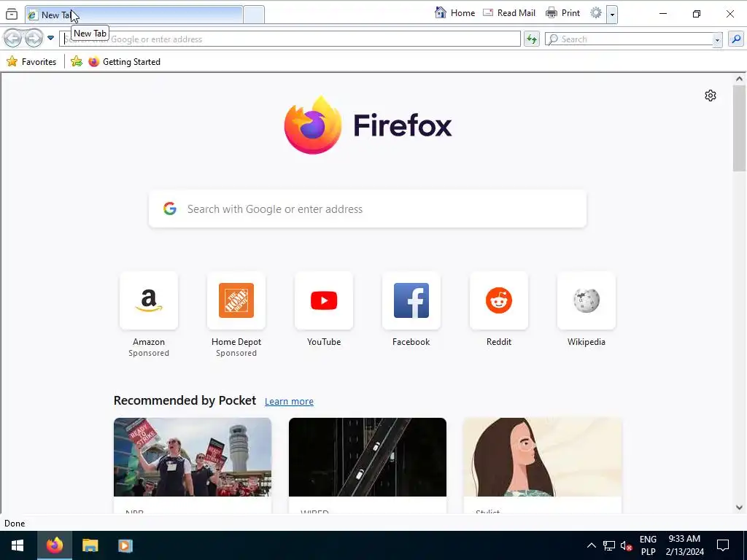Screen dimensions: 747x560
Task: Click the Google G icon in search box
Action: click(170, 209)
